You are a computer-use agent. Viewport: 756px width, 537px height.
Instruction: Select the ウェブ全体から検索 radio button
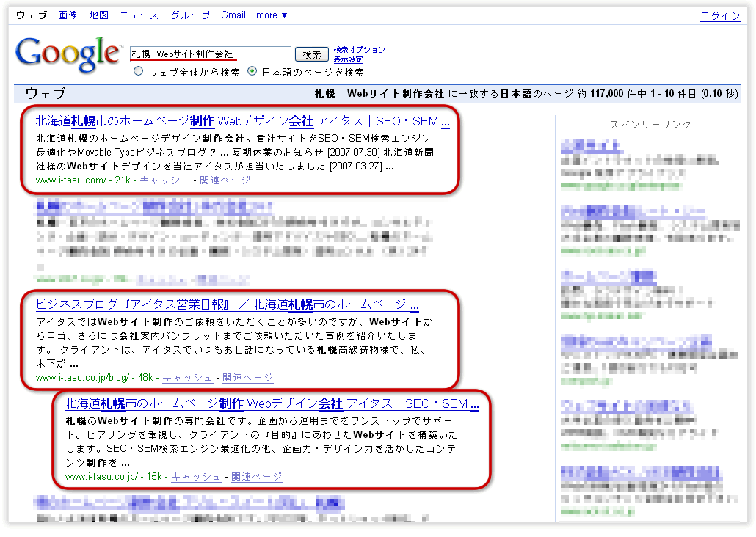(x=138, y=72)
